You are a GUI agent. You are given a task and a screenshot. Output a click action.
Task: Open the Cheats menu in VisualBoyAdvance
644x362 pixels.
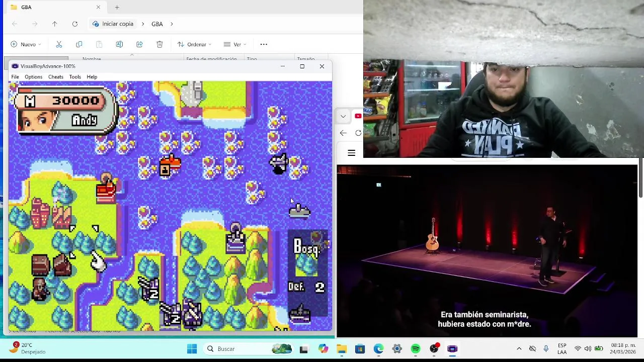pyautogui.click(x=56, y=77)
